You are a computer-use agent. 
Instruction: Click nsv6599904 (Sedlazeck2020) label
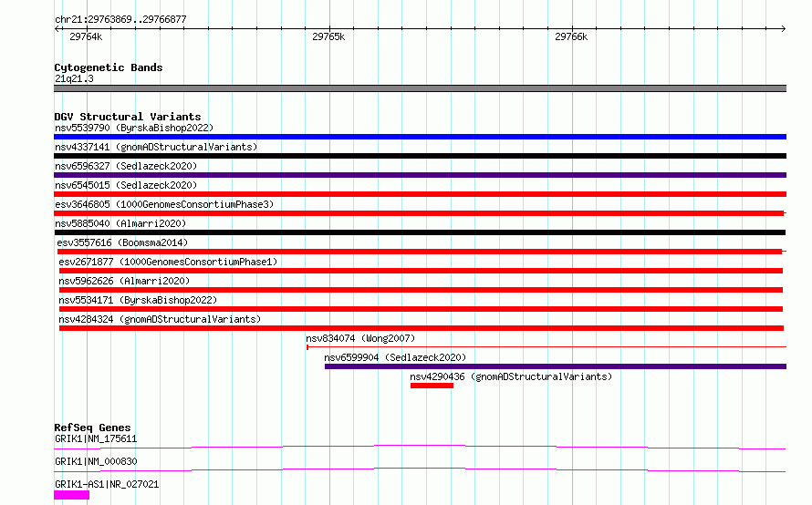pyautogui.click(x=395, y=357)
